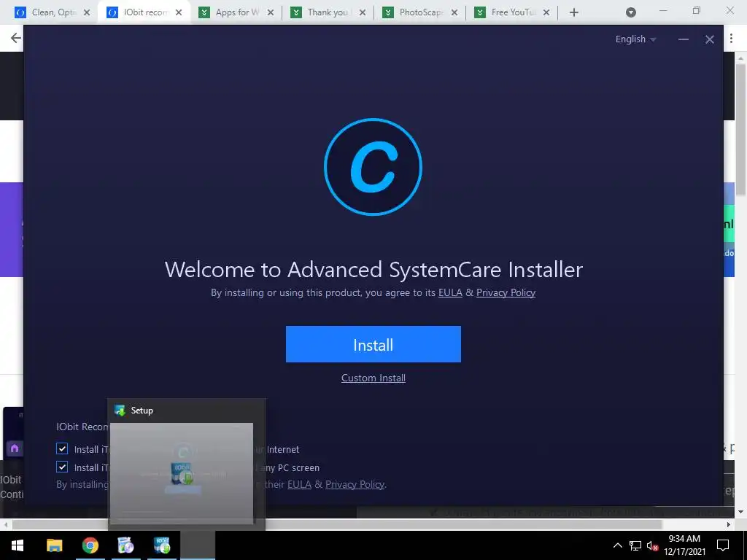Close the Clean, Opt browser tab
Viewport: 747px width, 560px height.
pos(87,12)
